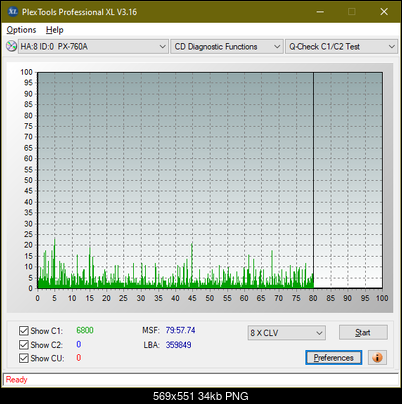402x404 pixels.
Task: Open the Help menu
Action: coord(55,30)
